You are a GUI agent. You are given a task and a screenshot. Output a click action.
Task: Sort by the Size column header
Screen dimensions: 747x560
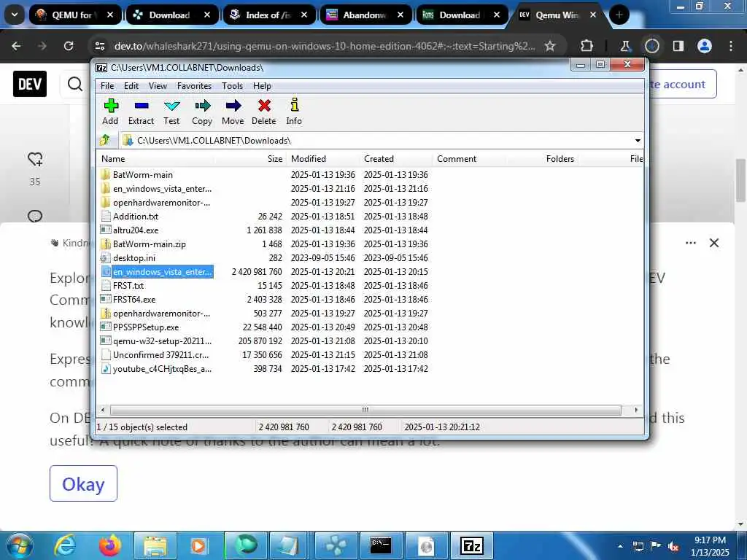(x=251, y=159)
